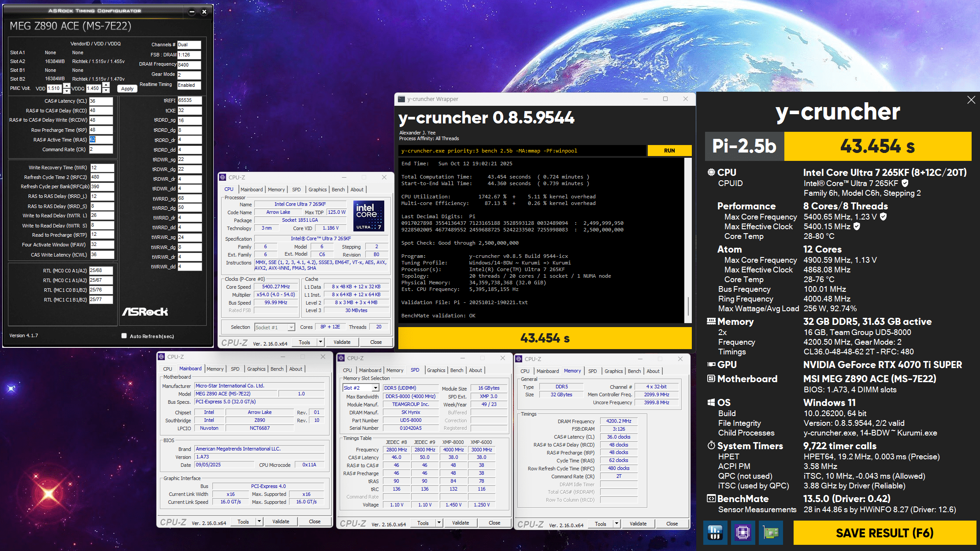Click the SAVE RESULT (F6) button
980x551 pixels.
point(884,533)
